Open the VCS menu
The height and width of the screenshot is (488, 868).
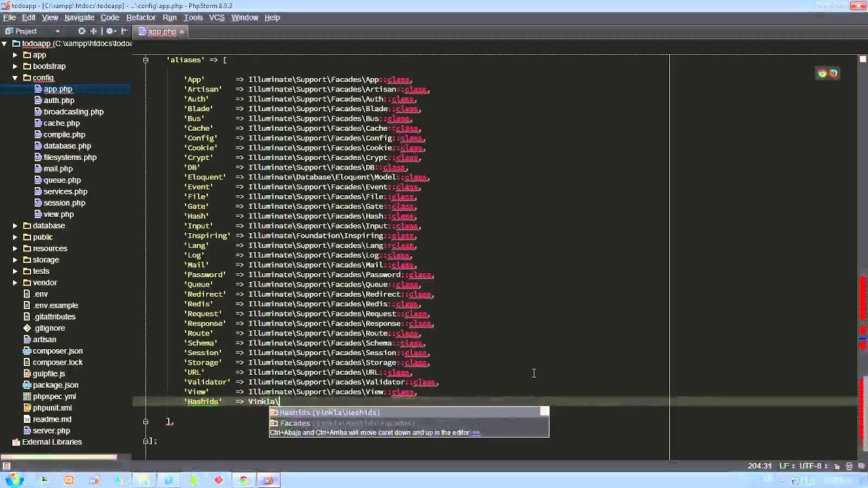click(x=216, y=18)
